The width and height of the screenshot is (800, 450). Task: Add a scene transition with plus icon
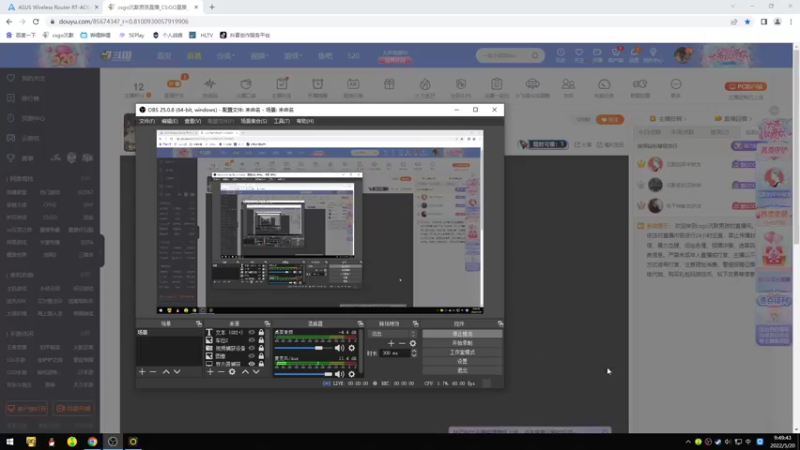[391, 343]
